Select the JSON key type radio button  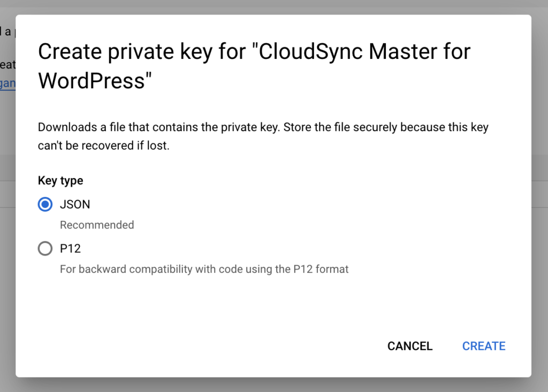click(x=45, y=204)
